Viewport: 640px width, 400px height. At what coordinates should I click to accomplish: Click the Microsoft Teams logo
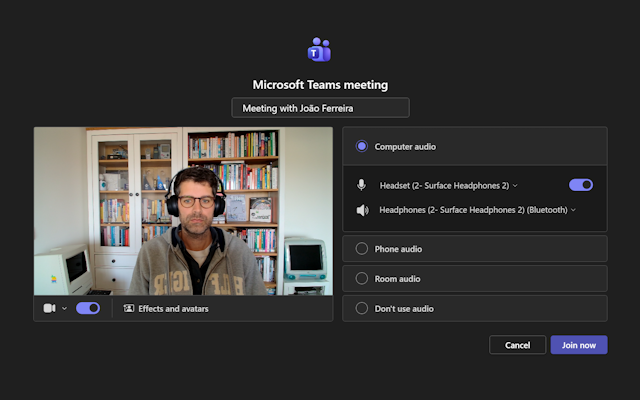tap(319, 49)
